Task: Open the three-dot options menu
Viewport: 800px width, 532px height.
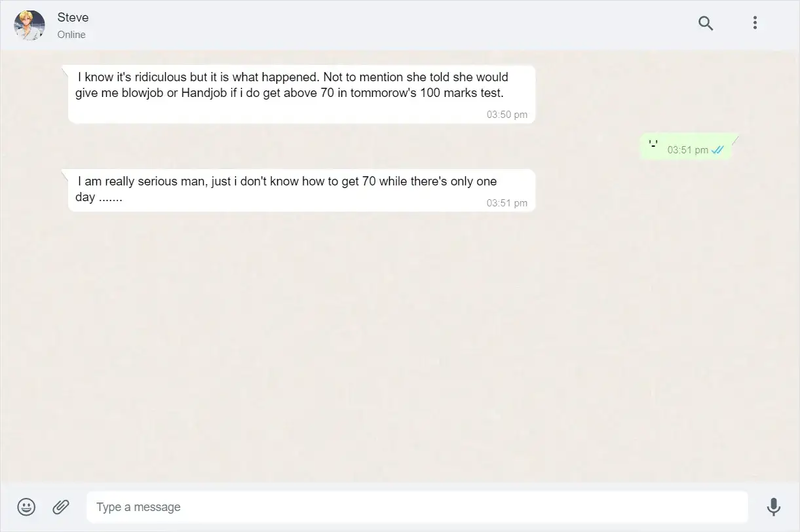Action: pos(755,23)
